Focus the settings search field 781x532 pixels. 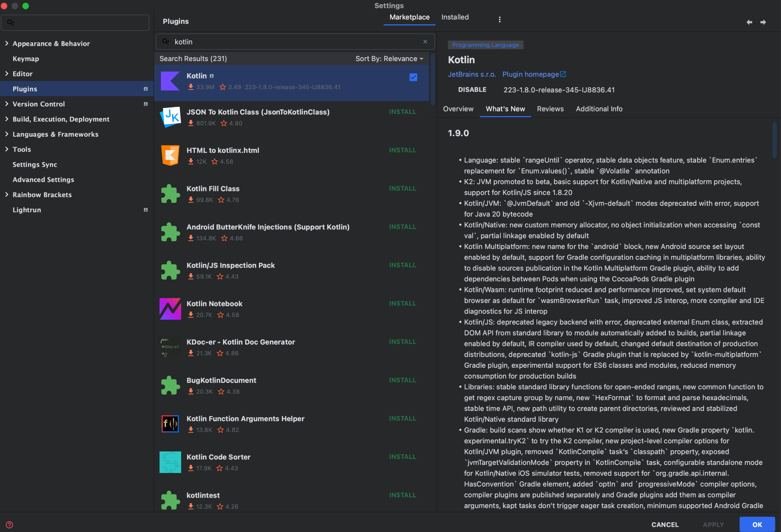75,22
